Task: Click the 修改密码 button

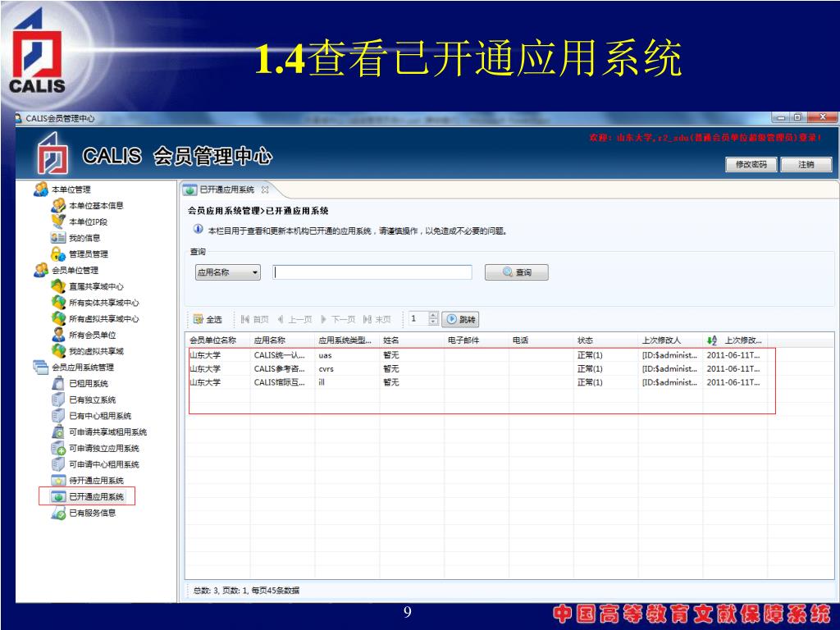Action: tap(751, 164)
